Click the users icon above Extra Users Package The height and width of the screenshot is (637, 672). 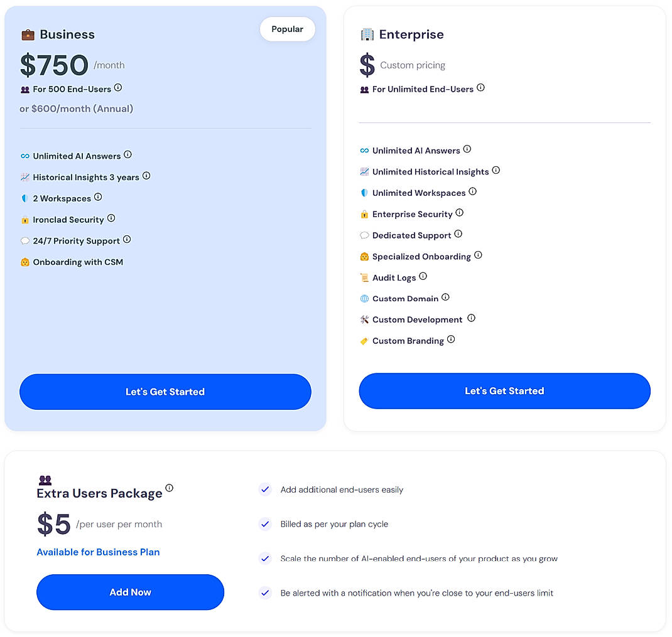(x=45, y=479)
